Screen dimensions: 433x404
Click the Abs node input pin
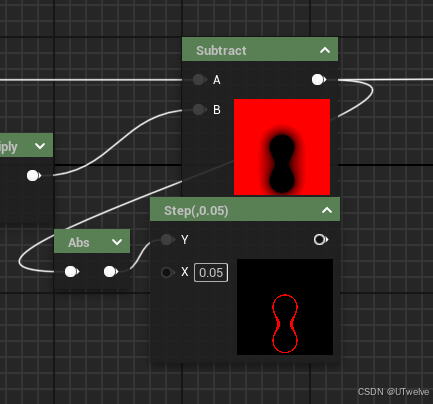pos(72,272)
